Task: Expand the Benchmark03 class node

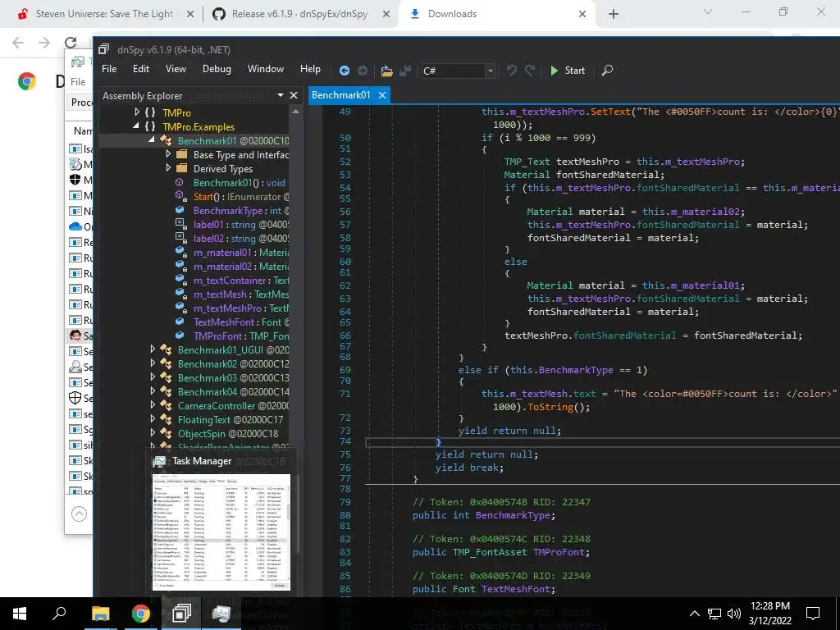Action: pos(153,377)
